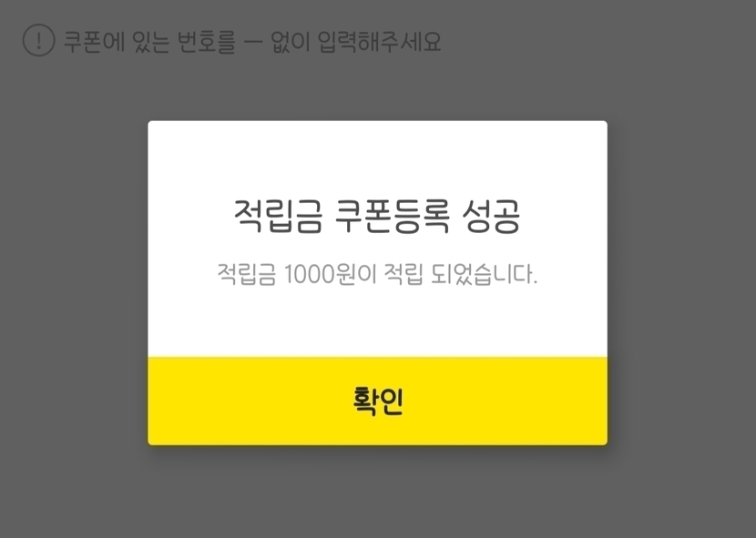Tap the coupon number hint text
This screenshot has height=538, width=756.
click(x=252, y=42)
